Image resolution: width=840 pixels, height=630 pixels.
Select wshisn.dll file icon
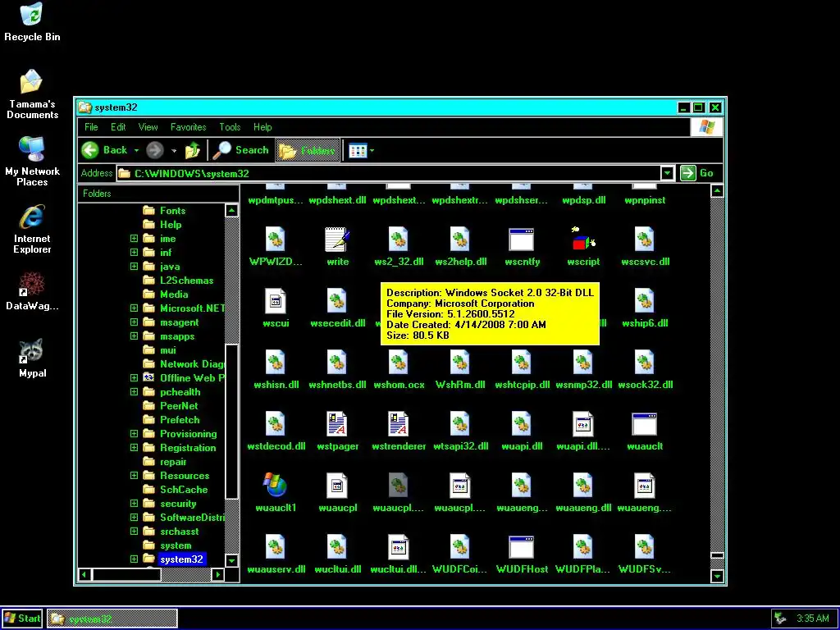pos(276,363)
